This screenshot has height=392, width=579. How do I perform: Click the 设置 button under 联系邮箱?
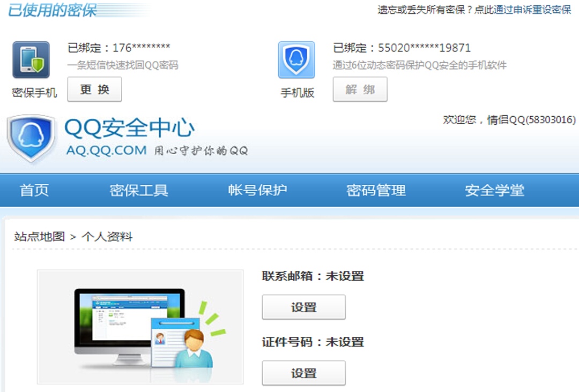[x=304, y=307]
